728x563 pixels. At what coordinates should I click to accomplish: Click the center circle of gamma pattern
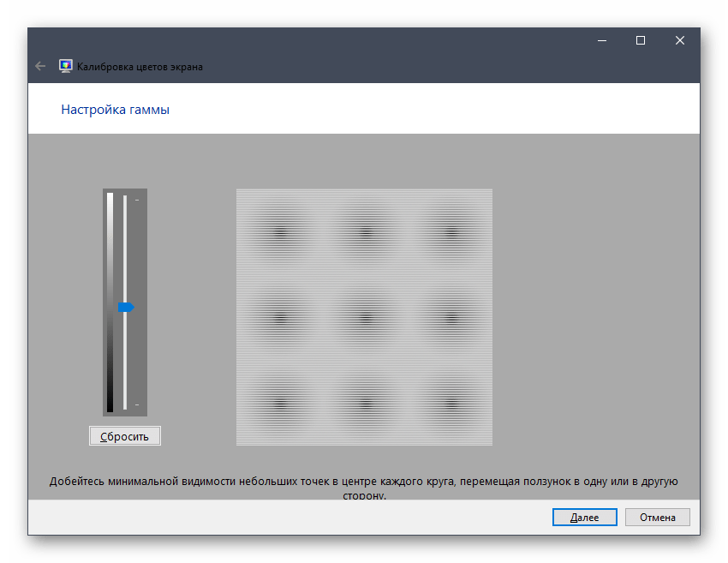click(365, 316)
